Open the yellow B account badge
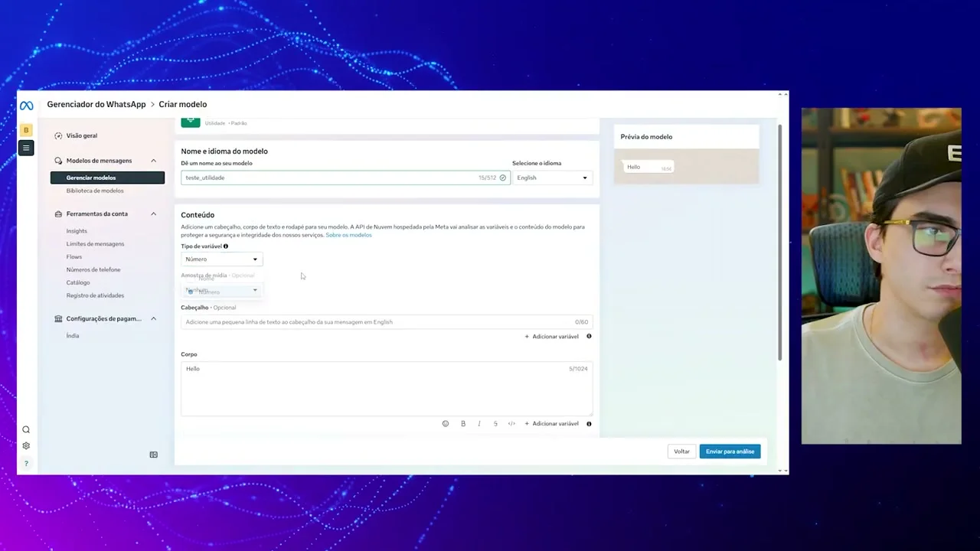This screenshot has width=980, height=551. tap(26, 130)
